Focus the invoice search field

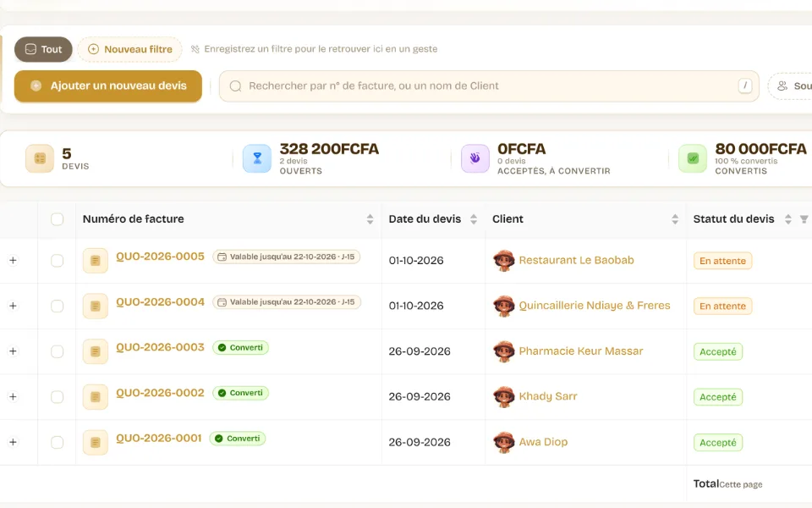pyautogui.click(x=489, y=86)
